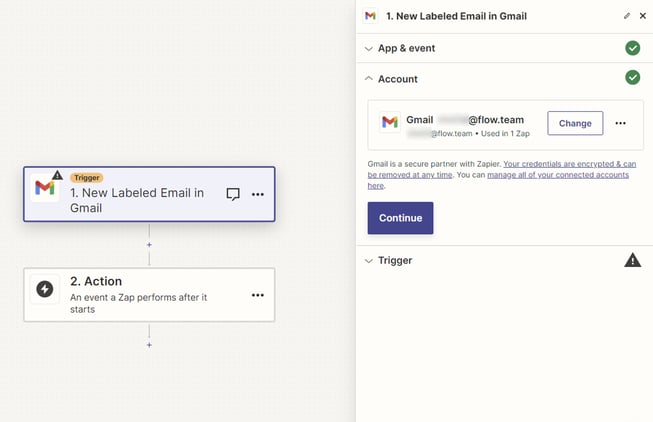The width and height of the screenshot is (653, 422).
Task: Open the comment icon on the trigger step
Action: [233, 194]
